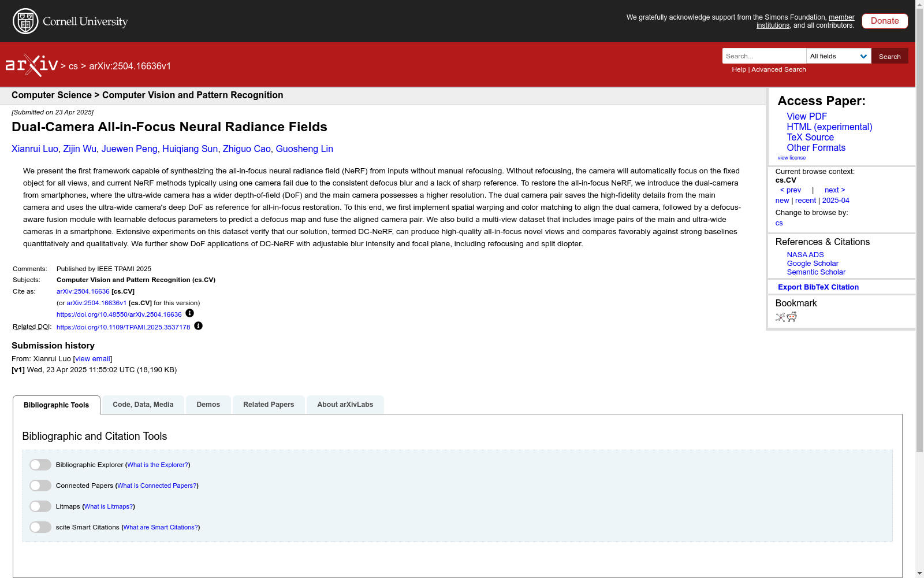
Task: Click the view email link
Action: [x=92, y=359]
